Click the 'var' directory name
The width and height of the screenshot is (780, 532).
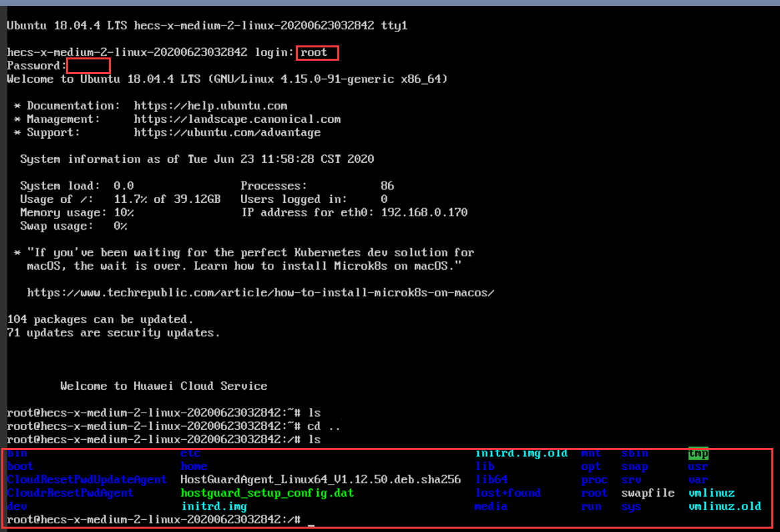tap(698, 480)
